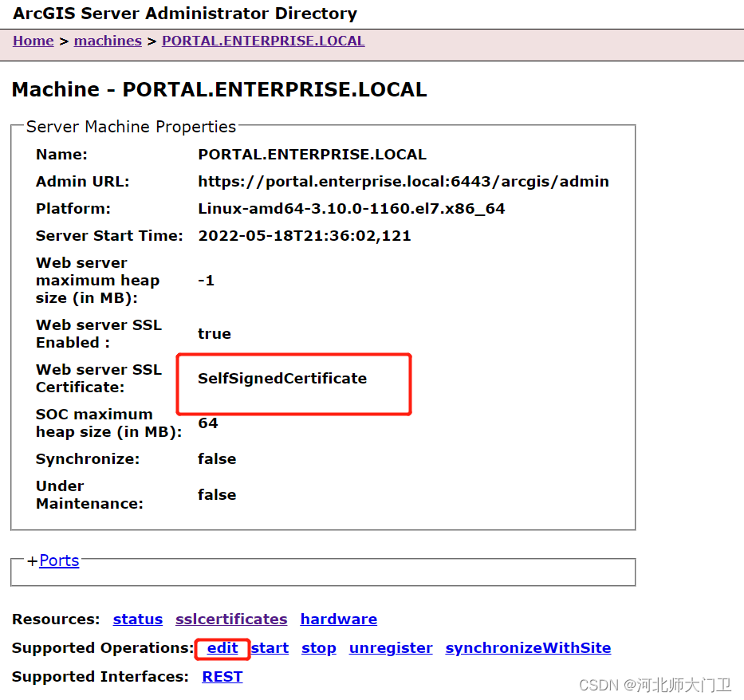Image resolution: width=744 pixels, height=700 pixels.
Task: Select the Platform value Linux-amd64 text
Action: [352, 209]
